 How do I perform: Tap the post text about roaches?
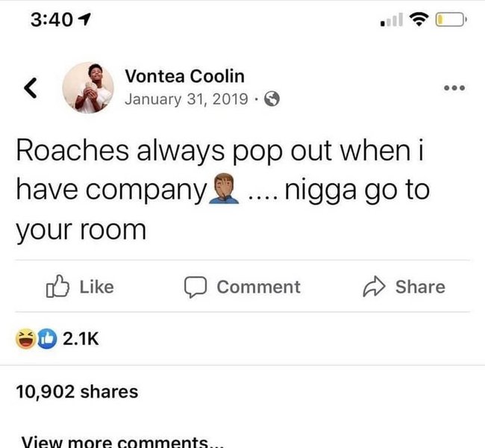click(222, 190)
